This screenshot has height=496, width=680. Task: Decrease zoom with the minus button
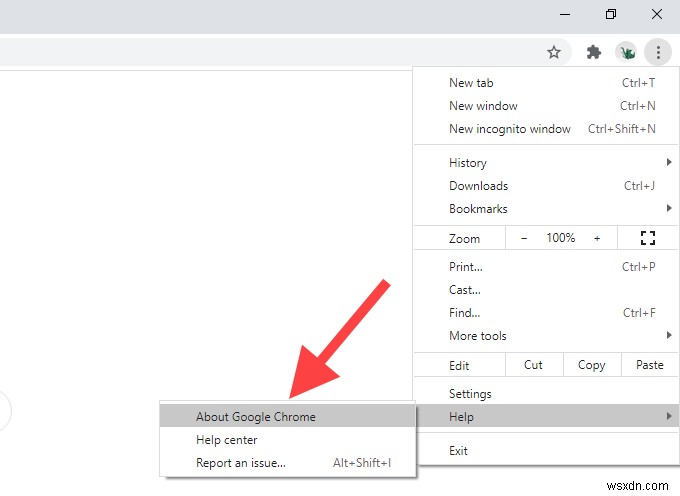point(524,238)
